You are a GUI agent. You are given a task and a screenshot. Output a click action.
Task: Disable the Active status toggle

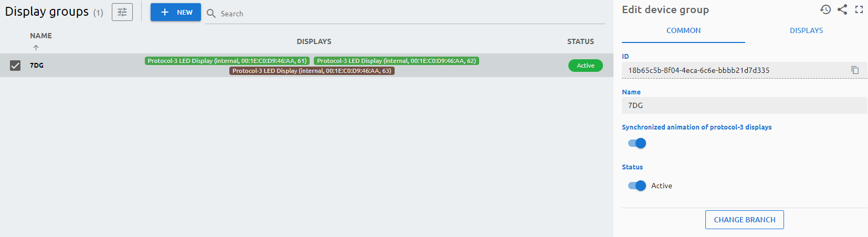637,186
